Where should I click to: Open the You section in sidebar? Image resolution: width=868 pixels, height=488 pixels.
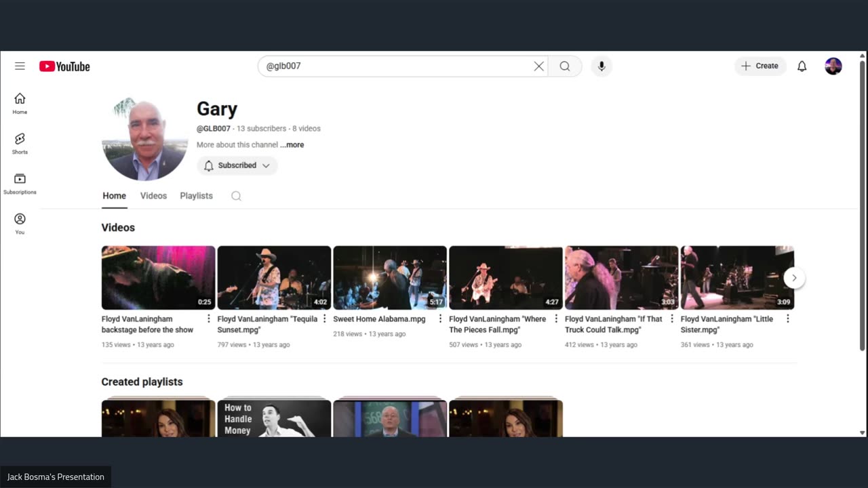point(20,223)
